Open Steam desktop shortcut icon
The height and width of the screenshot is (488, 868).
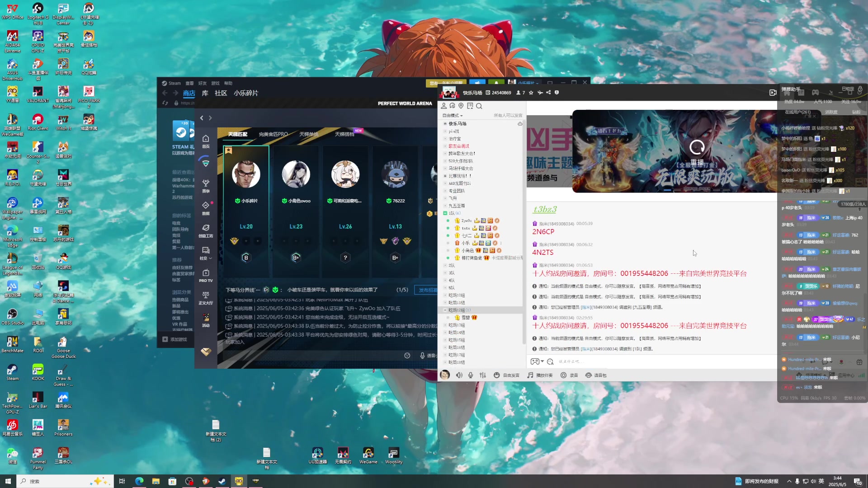click(13, 373)
